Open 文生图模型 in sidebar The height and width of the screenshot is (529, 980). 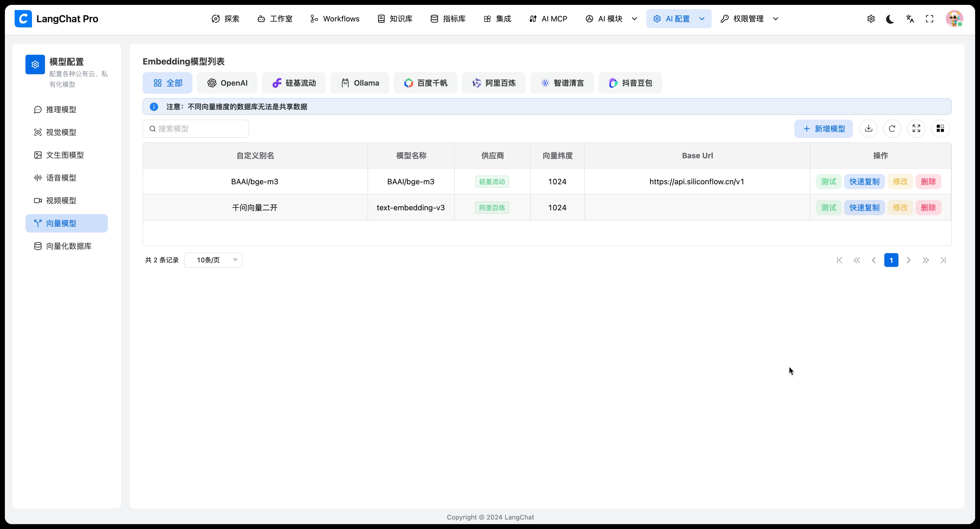click(x=67, y=155)
